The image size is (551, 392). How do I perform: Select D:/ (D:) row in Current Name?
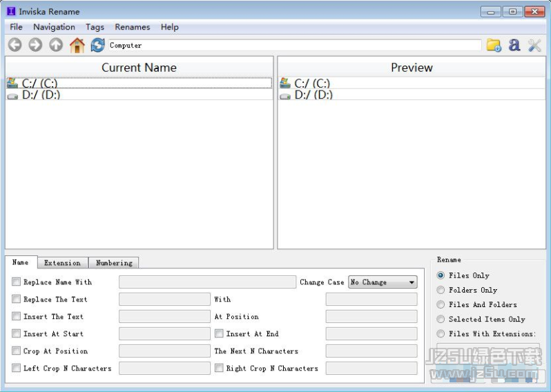coord(139,95)
